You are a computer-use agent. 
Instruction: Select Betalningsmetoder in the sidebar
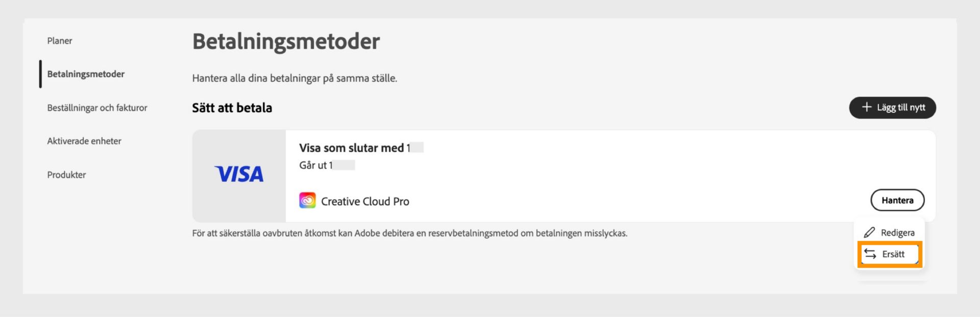(86, 74)
